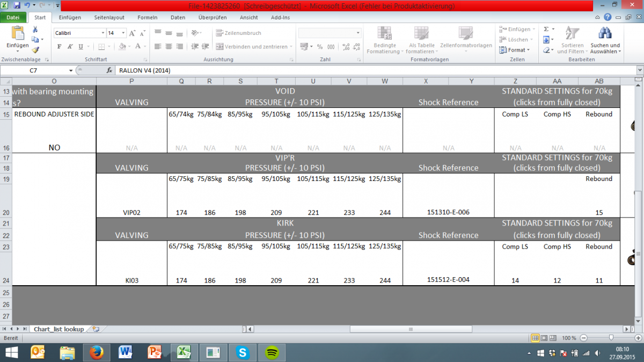The width and height of the screenshot is (644, 362).
Task: Switch to the Seitenlayout ribbon tab
Action: point(108,17)
